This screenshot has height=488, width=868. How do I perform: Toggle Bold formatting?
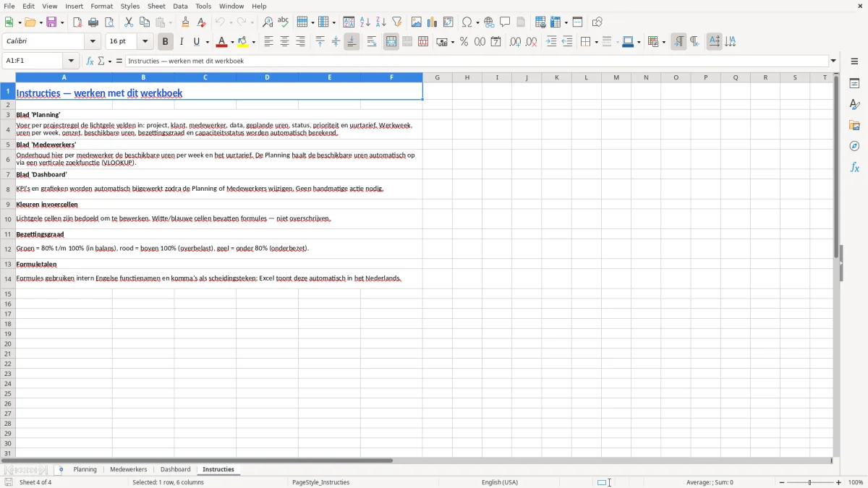point(166,42)
